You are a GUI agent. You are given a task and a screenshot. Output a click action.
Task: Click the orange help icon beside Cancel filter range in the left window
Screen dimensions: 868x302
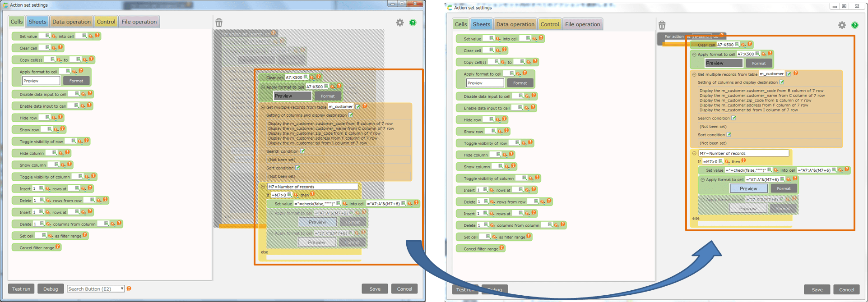tap(58, 247)
